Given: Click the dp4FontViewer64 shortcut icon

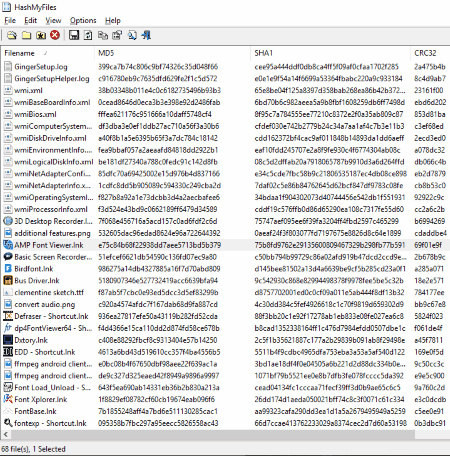Looking at the screenshot, I should [8, 328].
